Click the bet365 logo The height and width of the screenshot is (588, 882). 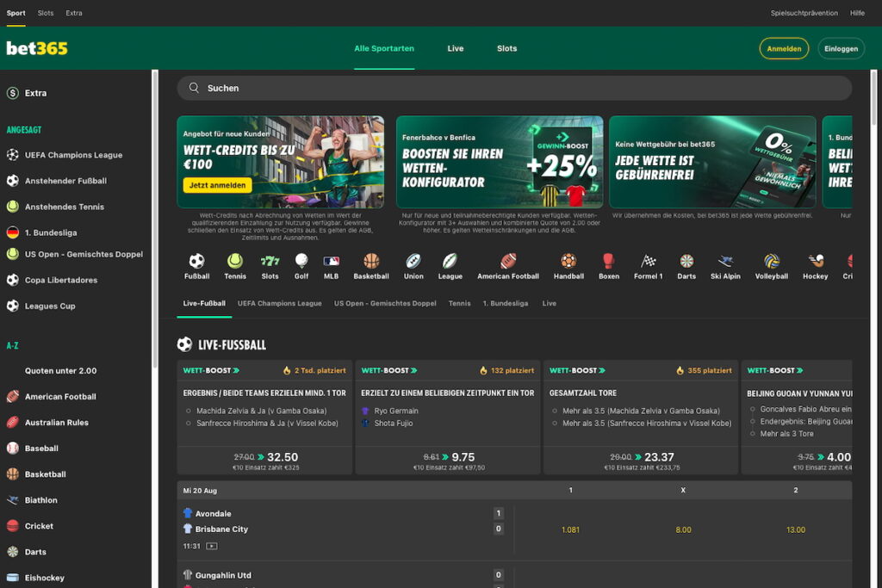[x=37, y=48]
